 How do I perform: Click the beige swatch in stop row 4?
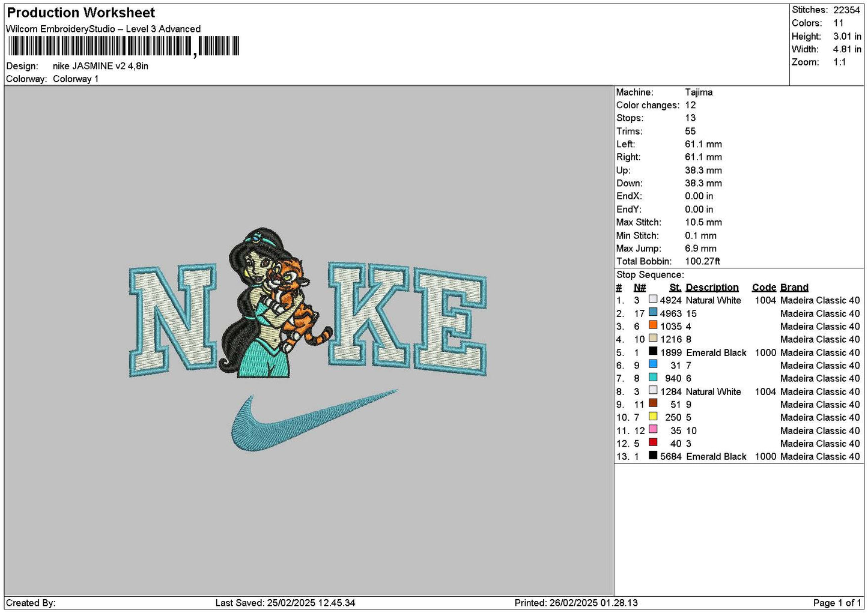pyautogui.click(x=653, y=339)
